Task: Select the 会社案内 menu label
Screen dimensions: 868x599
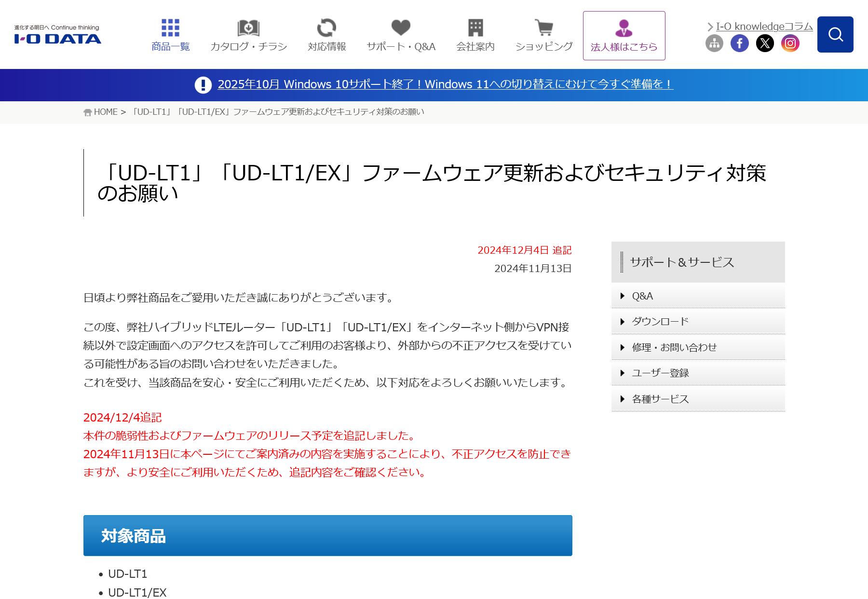Action: (475, 47)
